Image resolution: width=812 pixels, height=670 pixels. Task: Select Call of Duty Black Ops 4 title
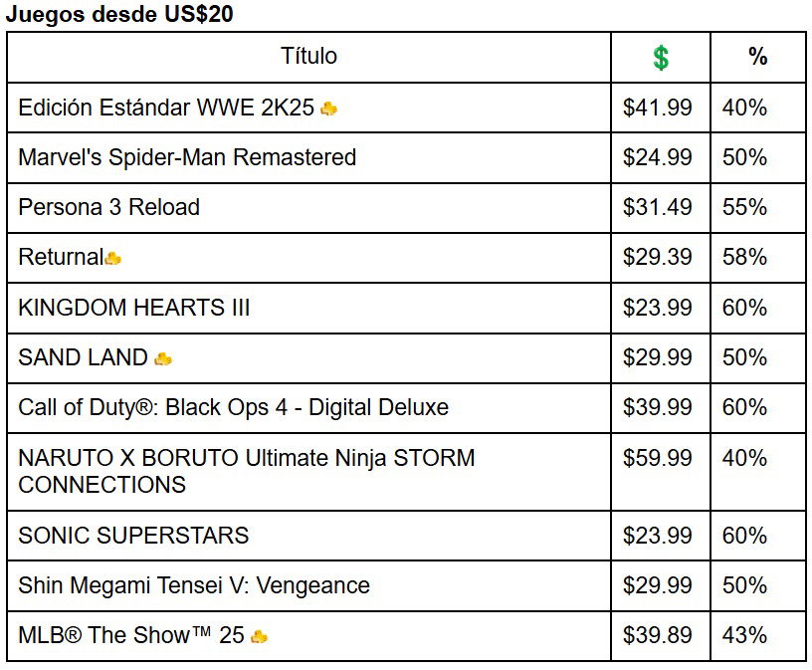tap(233, 407)
